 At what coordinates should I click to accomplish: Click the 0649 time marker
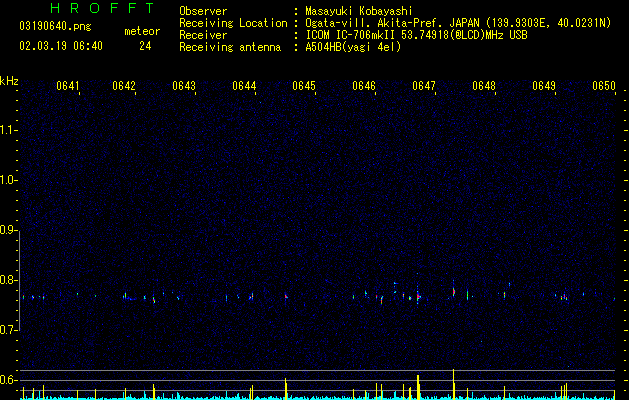544,85
